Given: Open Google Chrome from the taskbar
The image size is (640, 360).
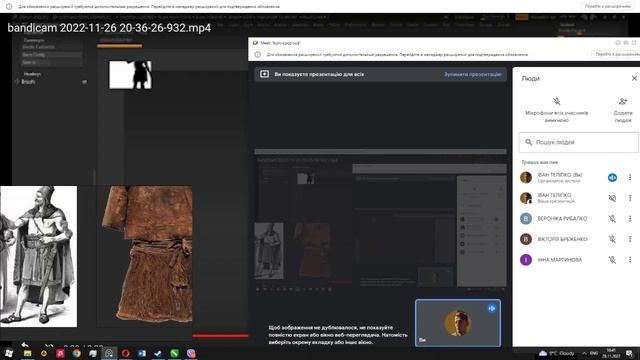Looking at the screenshot, I should point(76,353).
